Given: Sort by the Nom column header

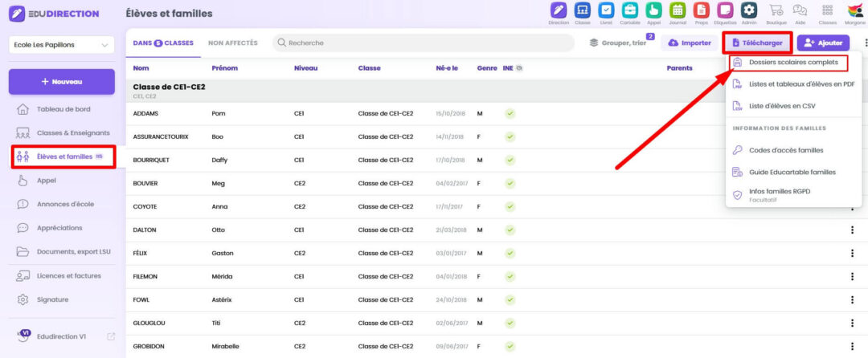Looking at the screenshot, I should click(x=141, y=68).
